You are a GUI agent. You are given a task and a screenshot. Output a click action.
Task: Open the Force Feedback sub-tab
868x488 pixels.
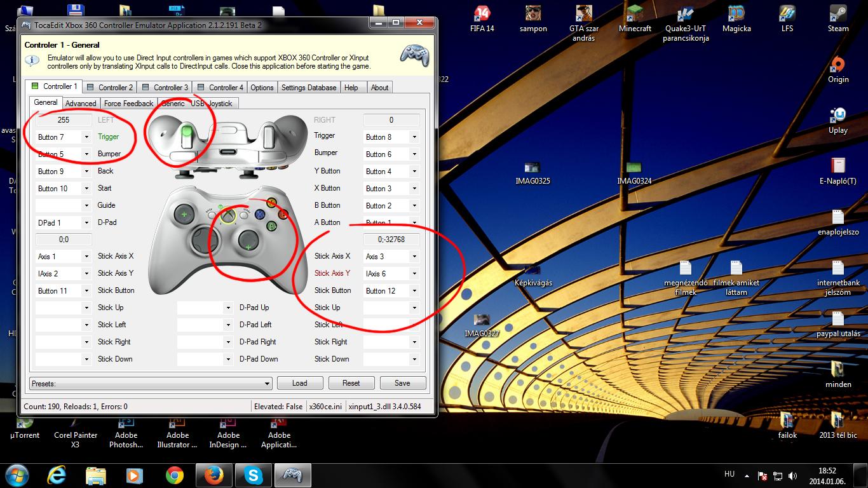pos(128,103)
